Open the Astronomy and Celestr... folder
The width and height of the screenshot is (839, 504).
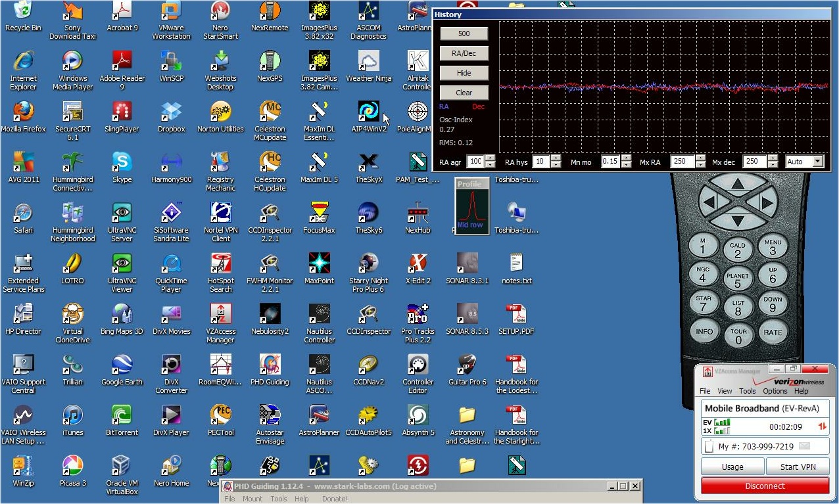(x=467, y=424)
